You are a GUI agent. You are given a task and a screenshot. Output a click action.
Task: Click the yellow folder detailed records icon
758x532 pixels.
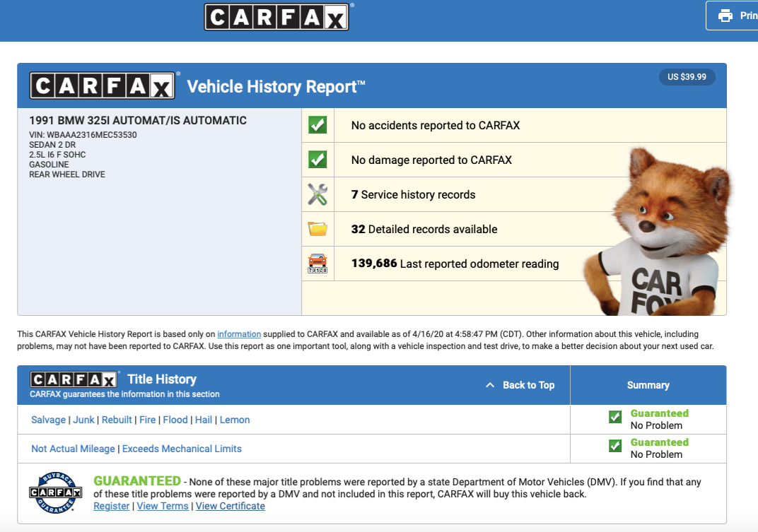(317, 228)
